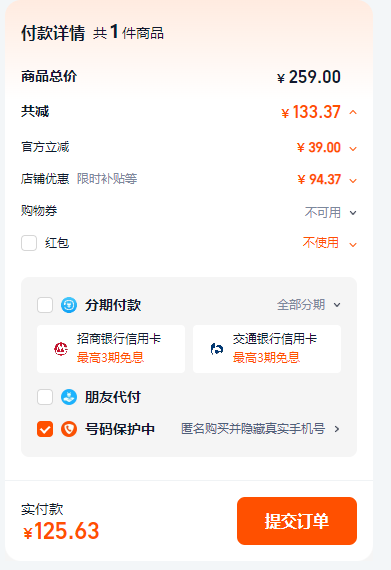The image size is (391, 570).
Task: Click the Bank of Communications logo icon
Action: point(217,349)
